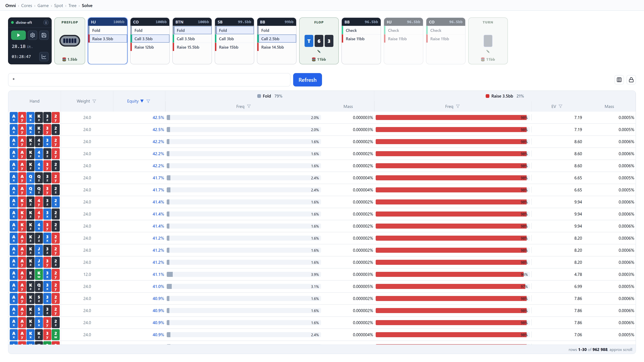This screenshot has height=362, width=644.
Task: Edit the flop cards pencil icon
Action: (x=319, y=51)
